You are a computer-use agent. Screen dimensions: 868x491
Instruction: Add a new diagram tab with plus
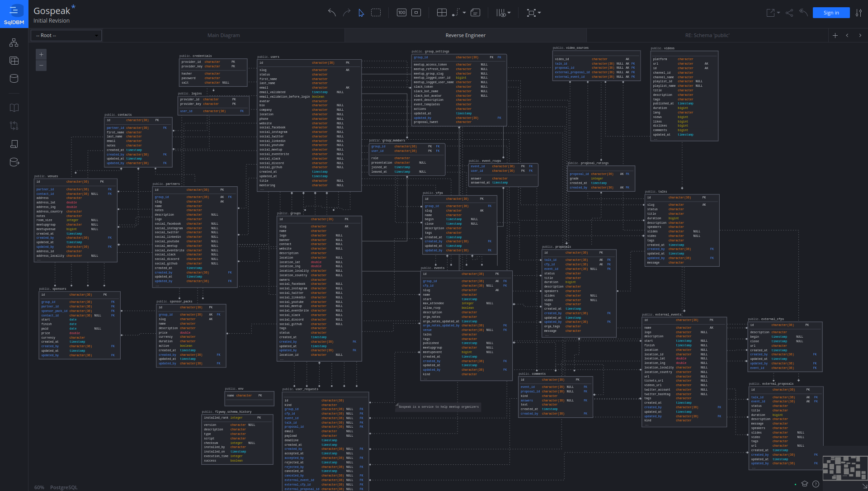pyautogui.click(x=835, y=35)
